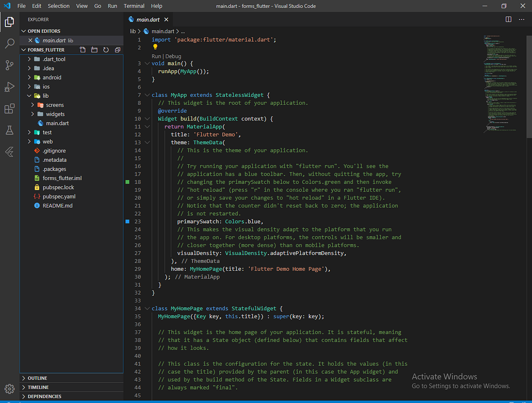
Task: Open the Run and Debug view
Action: pyautogui.click(x=9, y=87)
